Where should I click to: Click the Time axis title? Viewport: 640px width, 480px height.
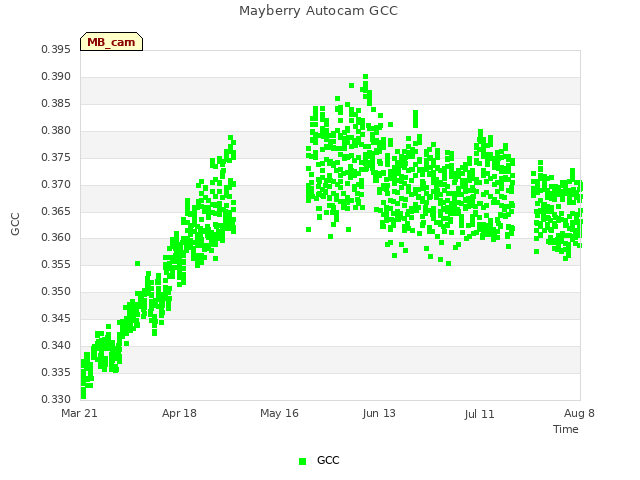[566, 429]
